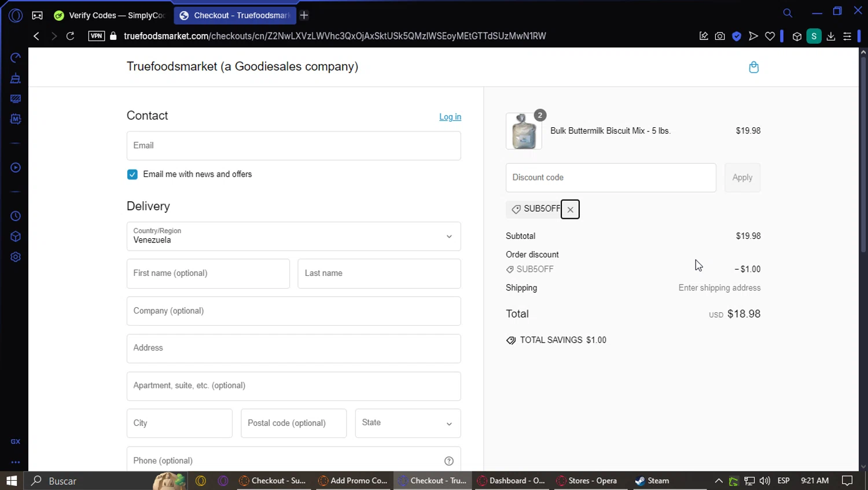This screenshot has width=868, height=490.
Task: Focus the Postal code (optional) field
Action: [x=294, y=423]
